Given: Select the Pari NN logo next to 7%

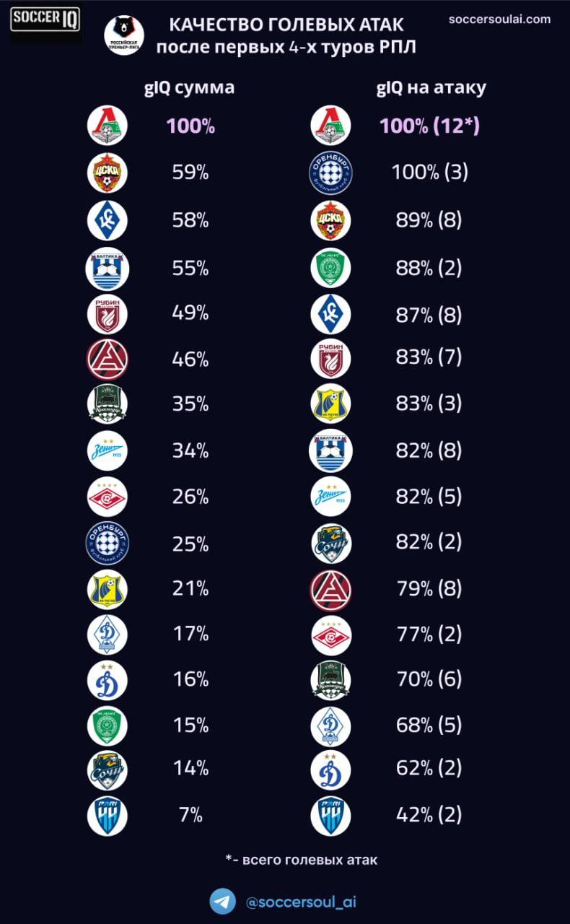Looking at the screenshot, I should (108, 816).
